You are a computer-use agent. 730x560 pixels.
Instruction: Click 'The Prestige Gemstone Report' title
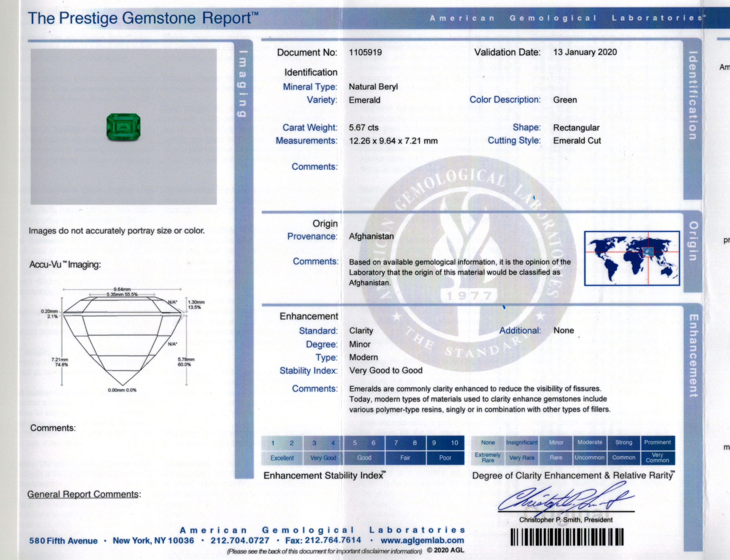point(143,18)
